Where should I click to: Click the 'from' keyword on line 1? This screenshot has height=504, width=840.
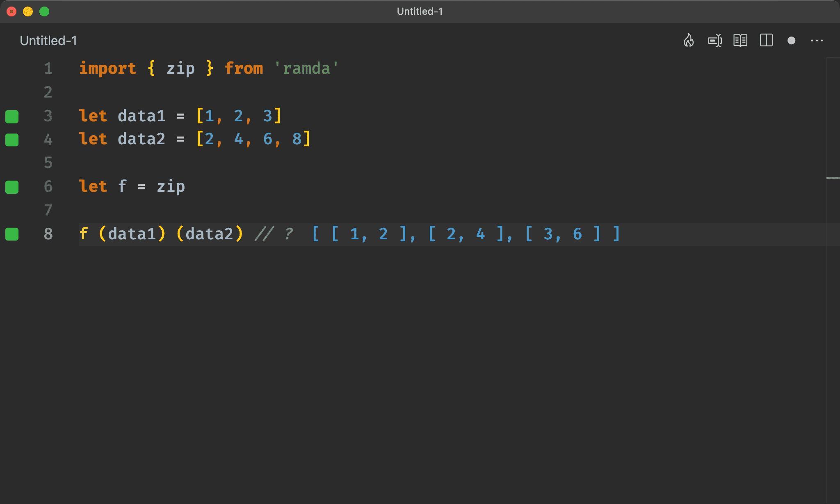pyautogui.click(x=244, y=68)
